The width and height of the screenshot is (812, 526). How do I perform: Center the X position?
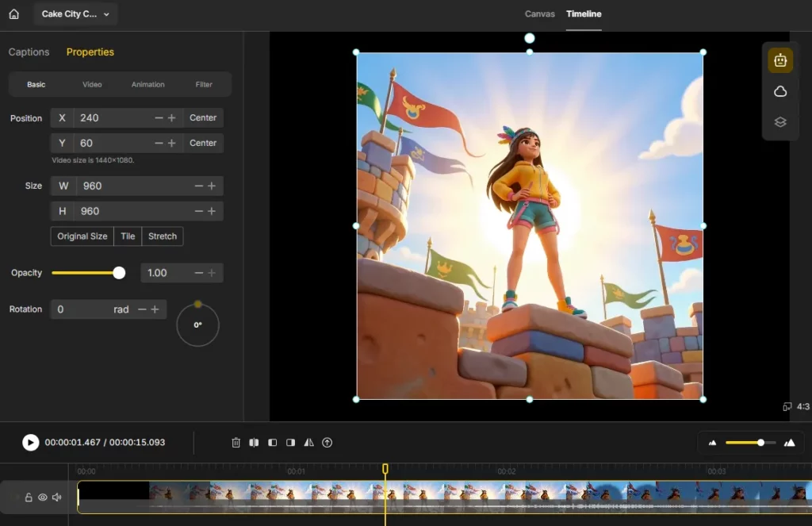(203, 117)
